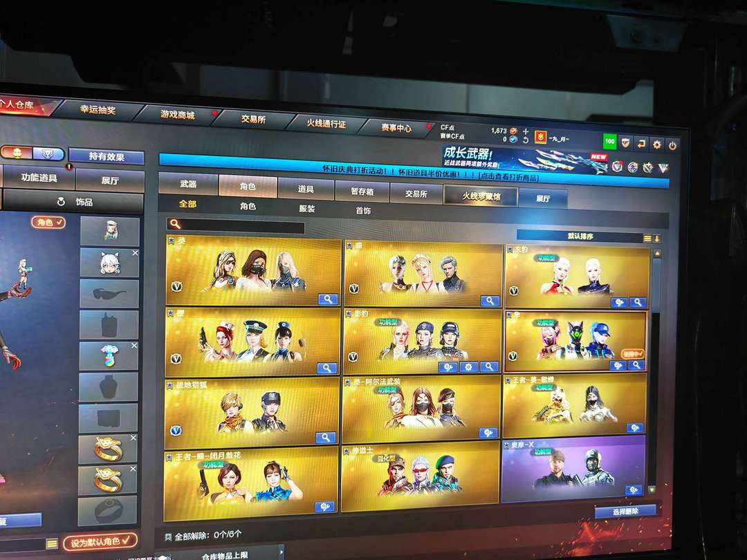The image size is (747, 560).
Task: Toggle 设为默认角色 checkbox button
Action: [x=100, y=541]
